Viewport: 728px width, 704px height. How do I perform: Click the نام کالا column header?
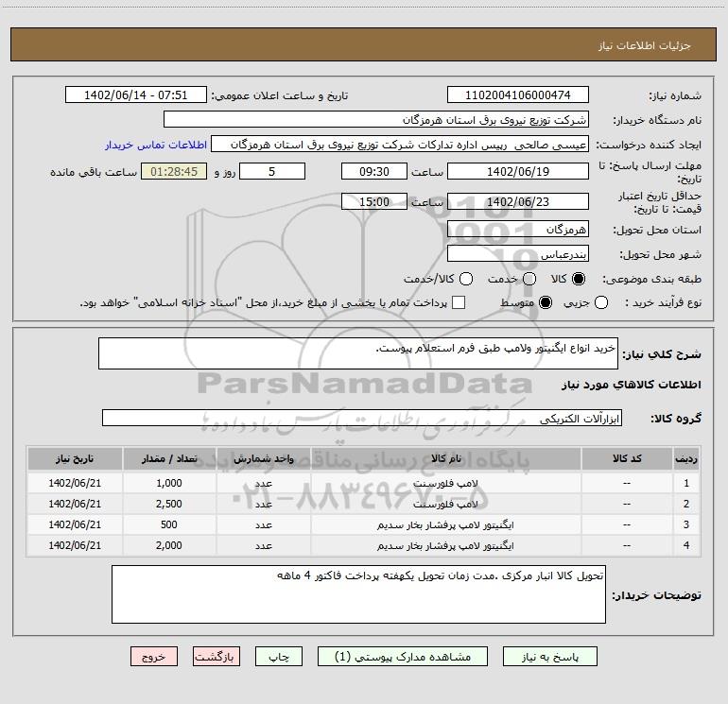point(445,458)
